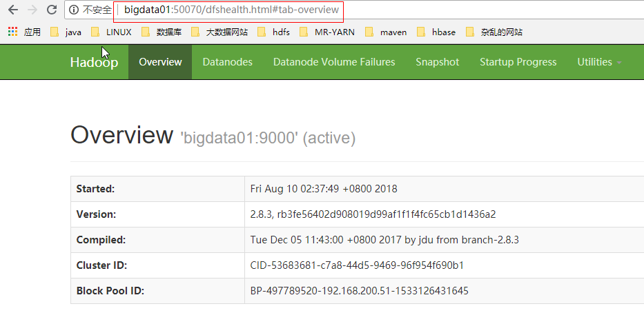Image resolution: width=644 pixels, height=324 pixels.
Task: Click the Version value 2.8.3 cell
Action: tap(373, 214)
